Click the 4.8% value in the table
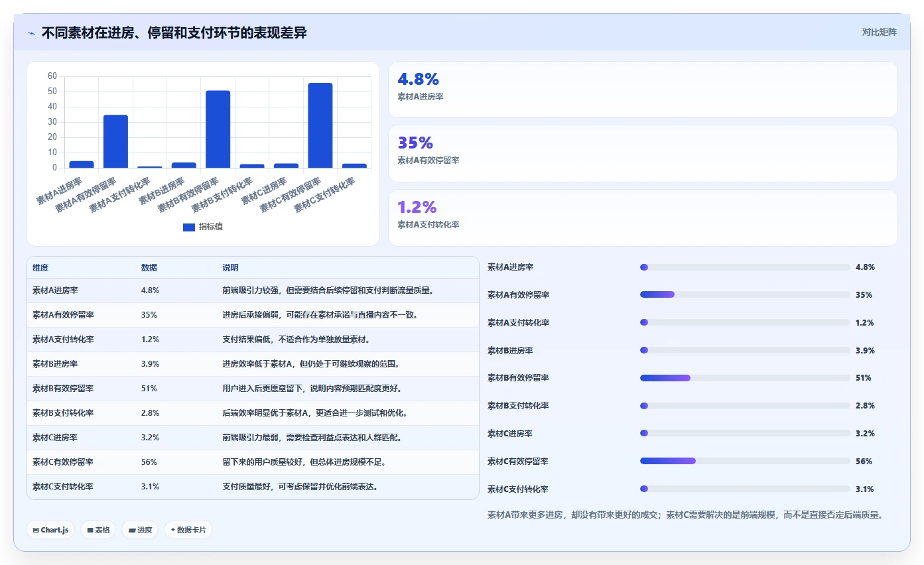The height and width of the screenshot is (565, 924). [x=150, y=290]
